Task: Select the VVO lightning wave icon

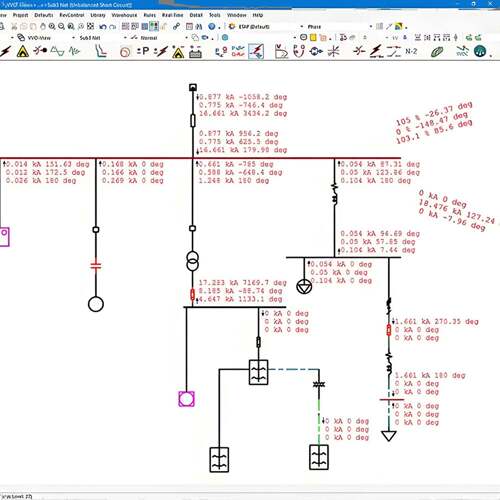Action: (x=462, y=51)
